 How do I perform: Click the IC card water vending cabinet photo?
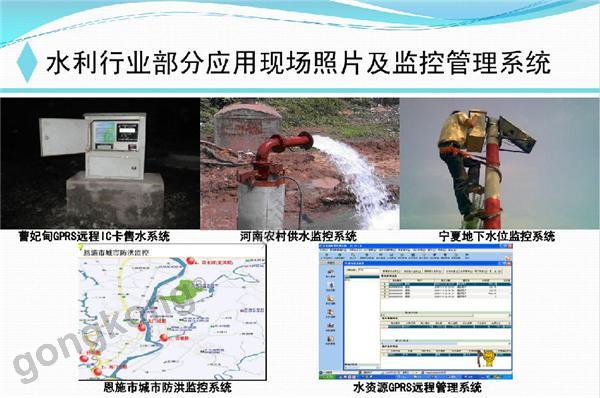(x=100, y=163)
